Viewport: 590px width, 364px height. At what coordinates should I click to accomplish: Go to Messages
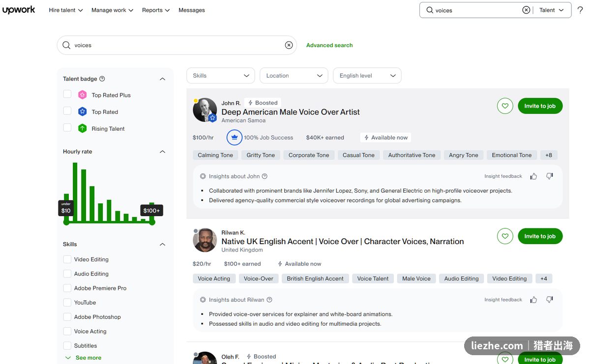click(192, 10)
